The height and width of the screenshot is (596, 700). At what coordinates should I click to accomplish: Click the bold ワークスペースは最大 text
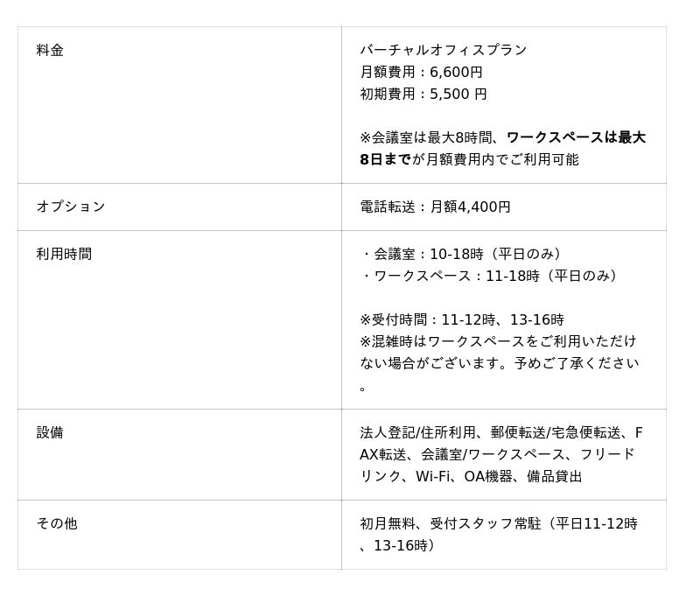(575, 137)
